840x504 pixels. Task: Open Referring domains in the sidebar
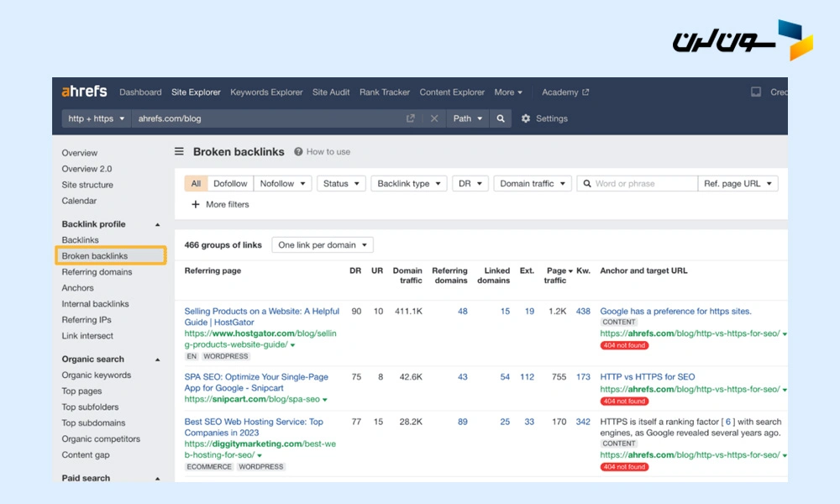pos(97,272)
